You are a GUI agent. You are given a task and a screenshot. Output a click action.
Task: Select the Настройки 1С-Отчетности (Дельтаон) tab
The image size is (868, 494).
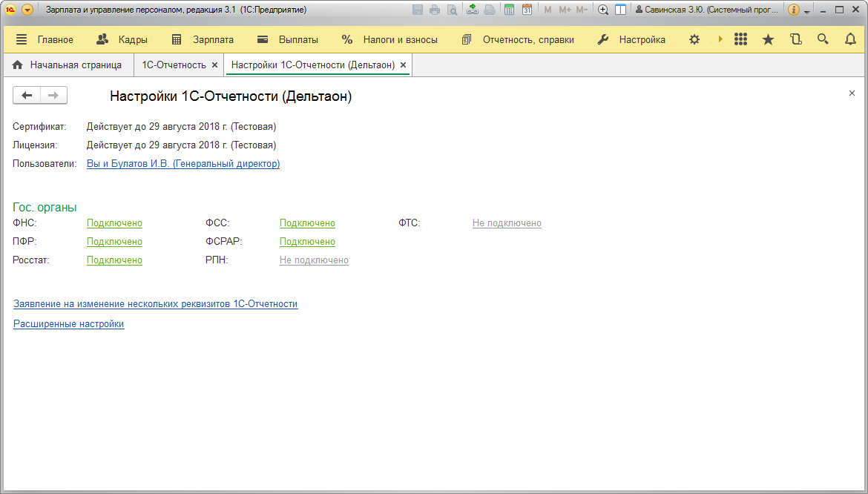point(313,65)
